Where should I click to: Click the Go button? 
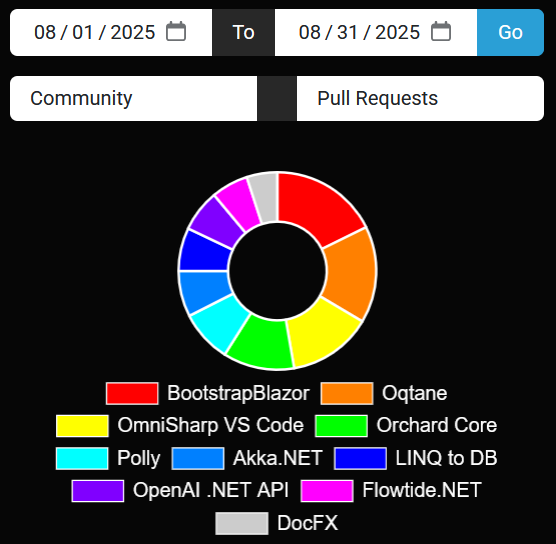[510, 32]
